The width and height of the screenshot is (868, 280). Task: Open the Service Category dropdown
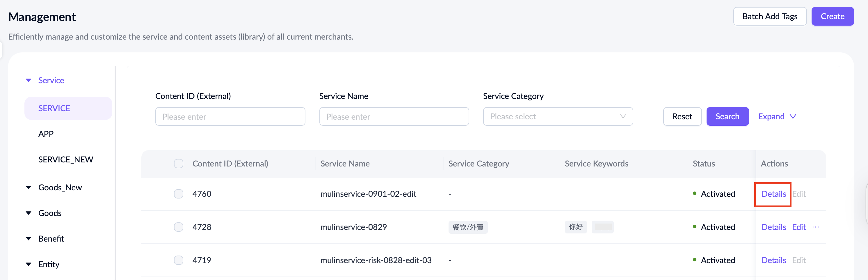pyautogui.click(x=558, y=117)
